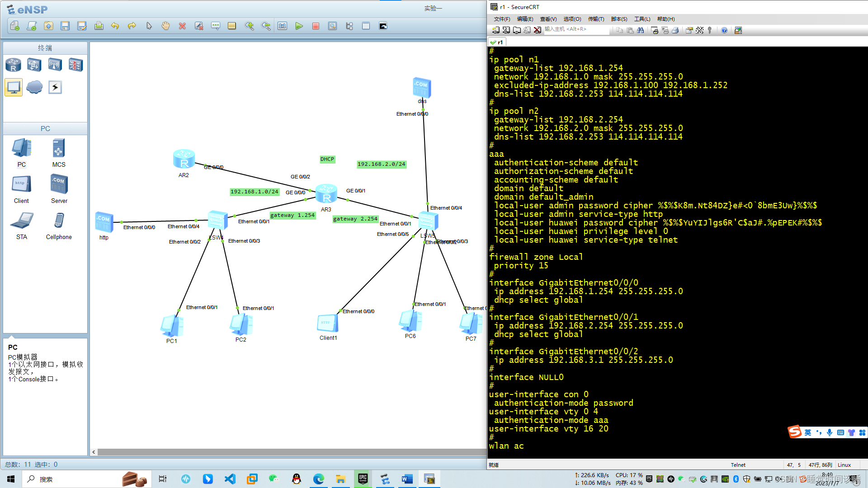Click the red X delete tool
This screenshot has width=868, height=488.
point(182,26)
